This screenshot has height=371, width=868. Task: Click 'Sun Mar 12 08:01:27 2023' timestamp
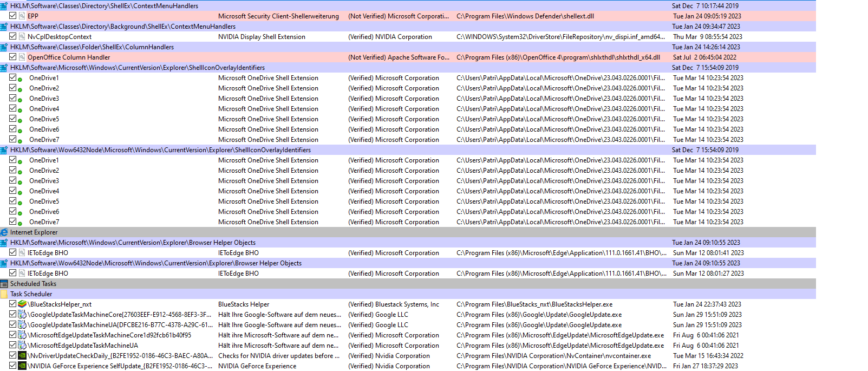[x=708, y=274]
